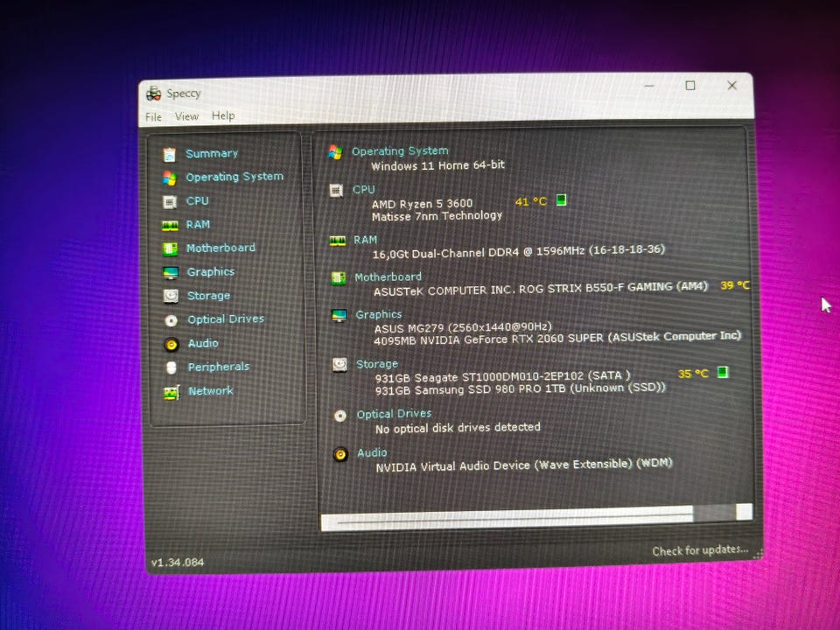Select the RAM stick icon in sidebar

click(x=170, y=226)
